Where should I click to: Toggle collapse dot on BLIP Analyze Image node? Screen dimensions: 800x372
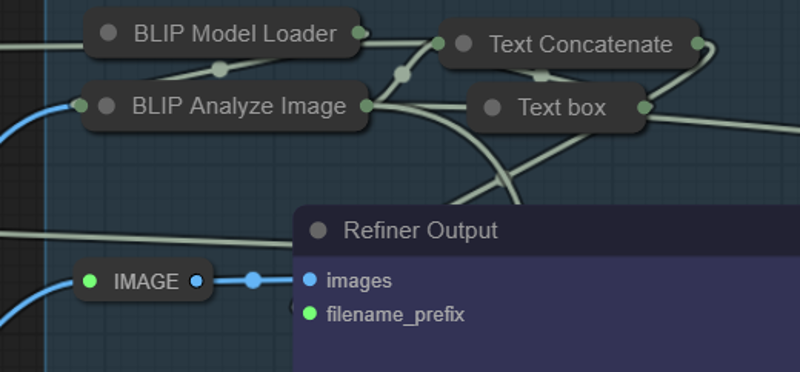click(107, 106)
